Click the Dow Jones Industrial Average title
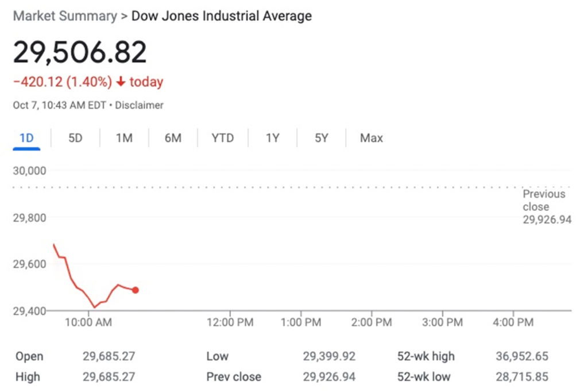This screenshot has width=588, height=392. tap(222, 16)
